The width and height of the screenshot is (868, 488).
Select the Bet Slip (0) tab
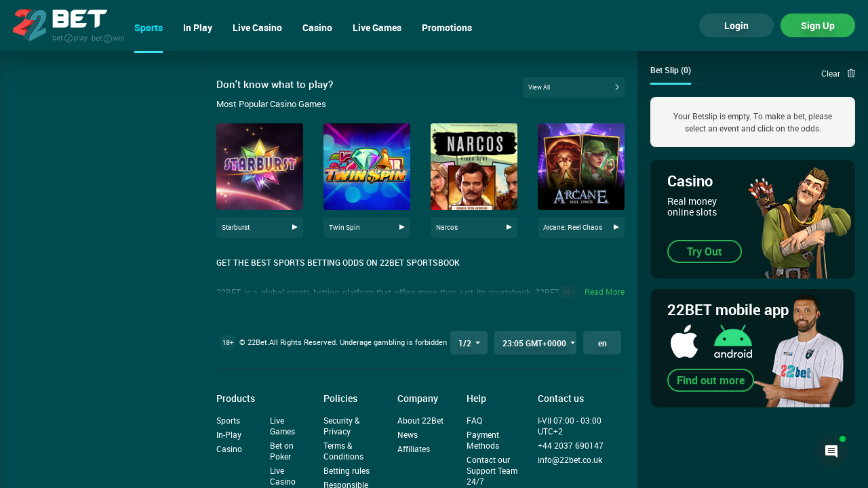(x=671, y=70)
